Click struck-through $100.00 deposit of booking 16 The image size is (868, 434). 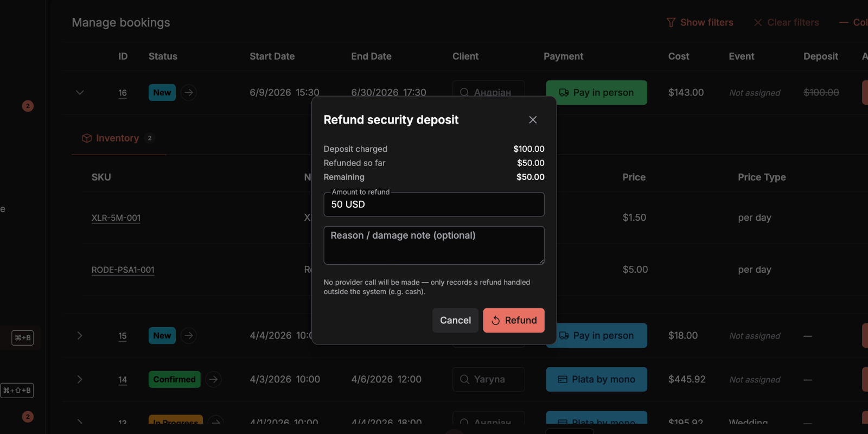coord(821,93)
